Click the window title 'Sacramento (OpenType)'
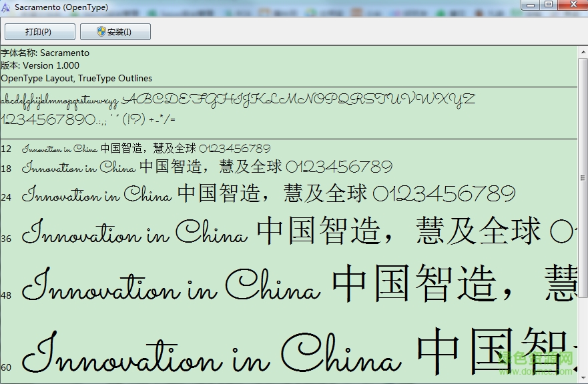588x384 pixels. pos(61,7)
